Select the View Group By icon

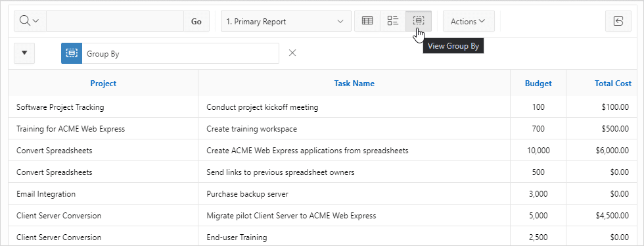click(x=419, y=22)
